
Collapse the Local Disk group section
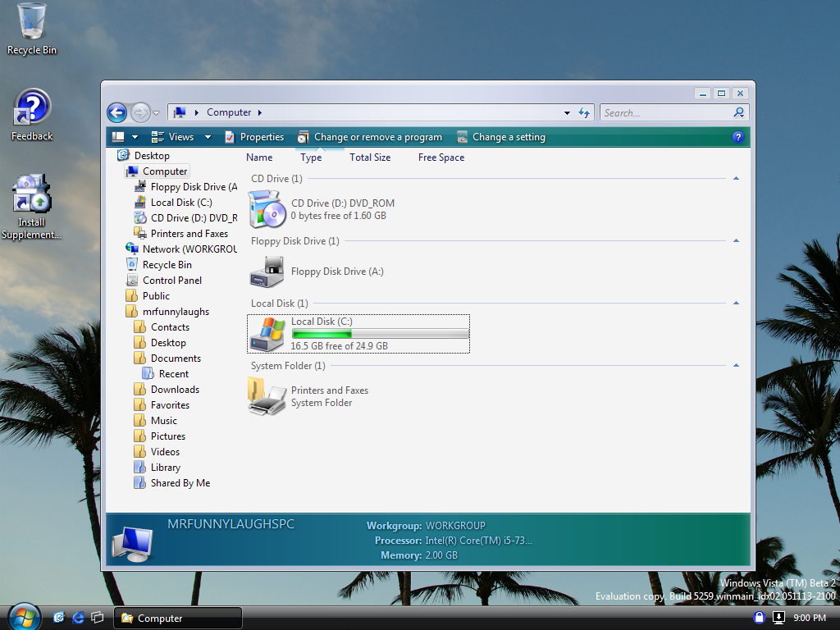736,304
